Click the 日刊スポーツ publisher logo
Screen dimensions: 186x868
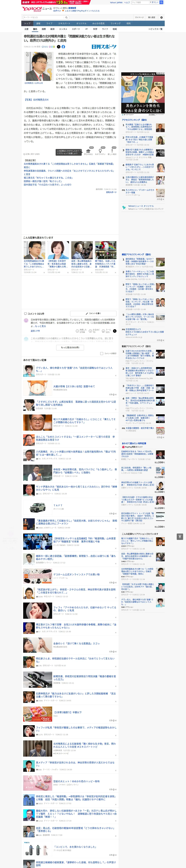pyautogui.click(x=104, y=47)
